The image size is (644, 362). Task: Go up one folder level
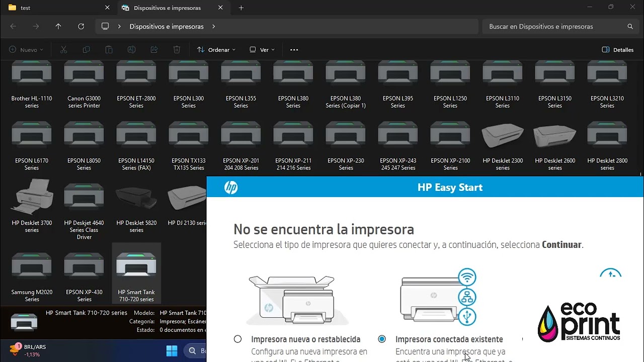[58, 27]
